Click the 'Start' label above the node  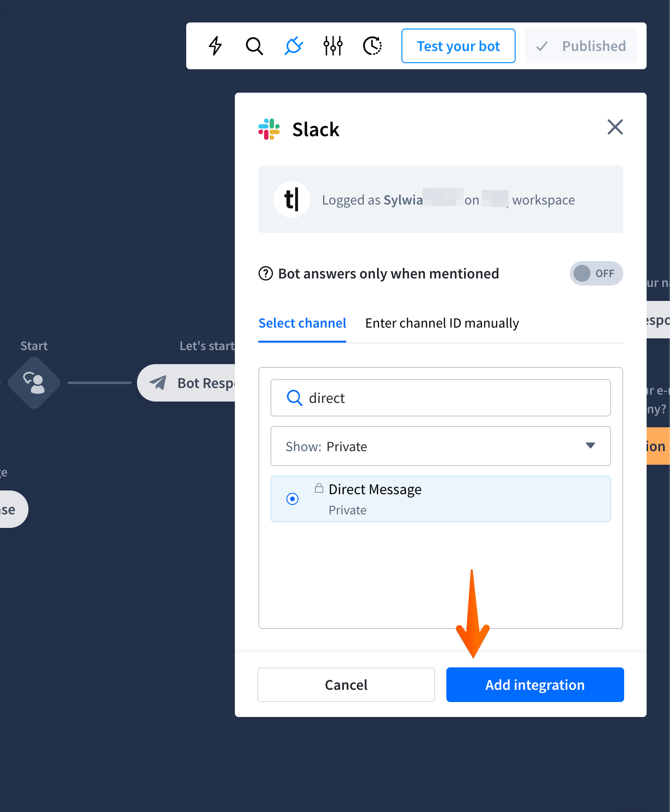pyautogui.click(x=34, y=346)
